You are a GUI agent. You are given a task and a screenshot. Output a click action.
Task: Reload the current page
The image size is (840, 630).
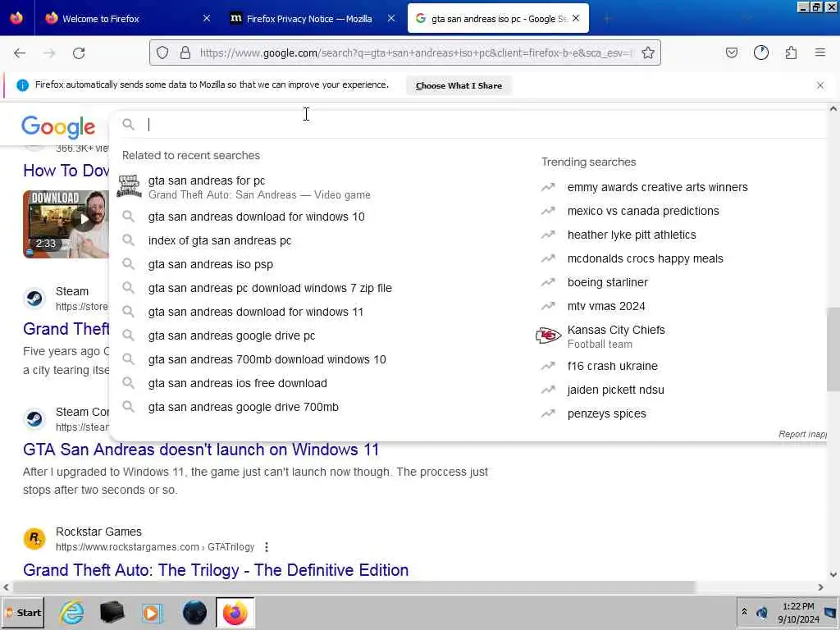[79, 53]
